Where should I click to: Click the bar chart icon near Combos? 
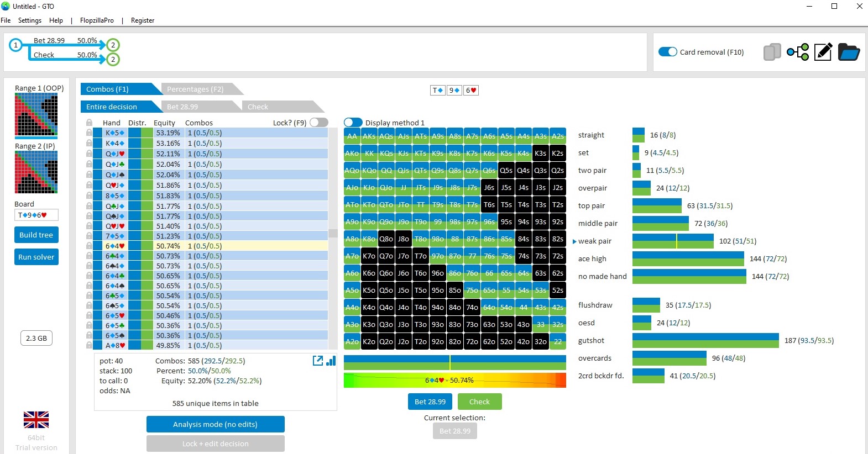(331, 361)
